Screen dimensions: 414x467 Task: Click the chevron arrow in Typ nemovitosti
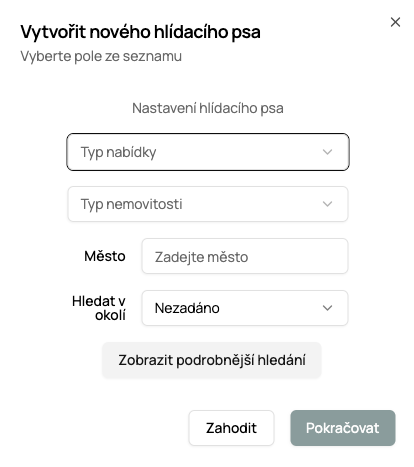327,204
